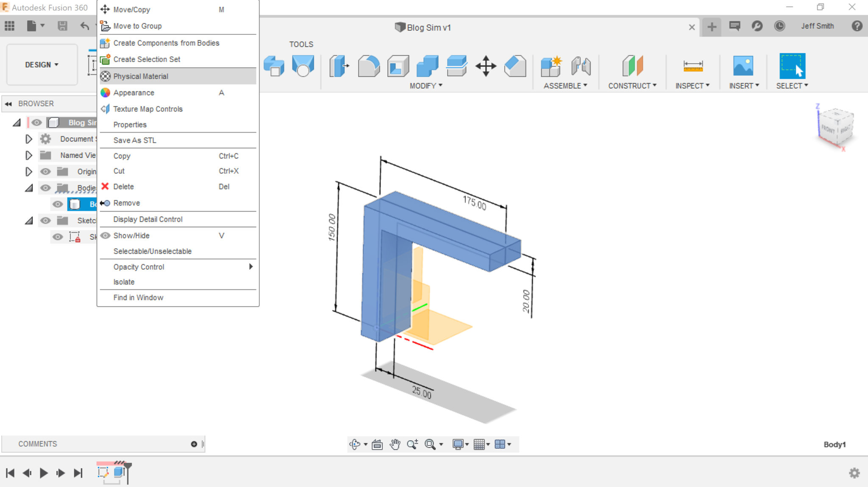868x487 pixels.
Task: Select the Press Pull tool in Modify
Action: click(339, 66)
